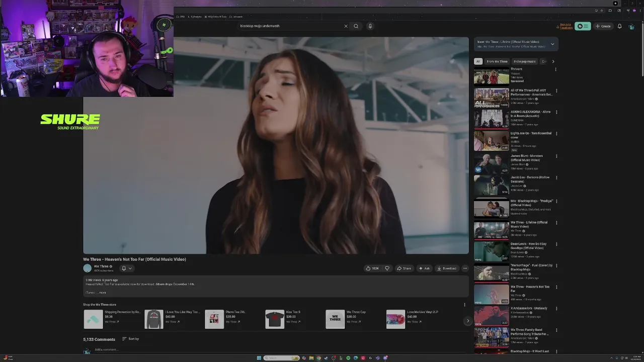Open the account avatar menu
644x362 pixels.
point(631,26)
